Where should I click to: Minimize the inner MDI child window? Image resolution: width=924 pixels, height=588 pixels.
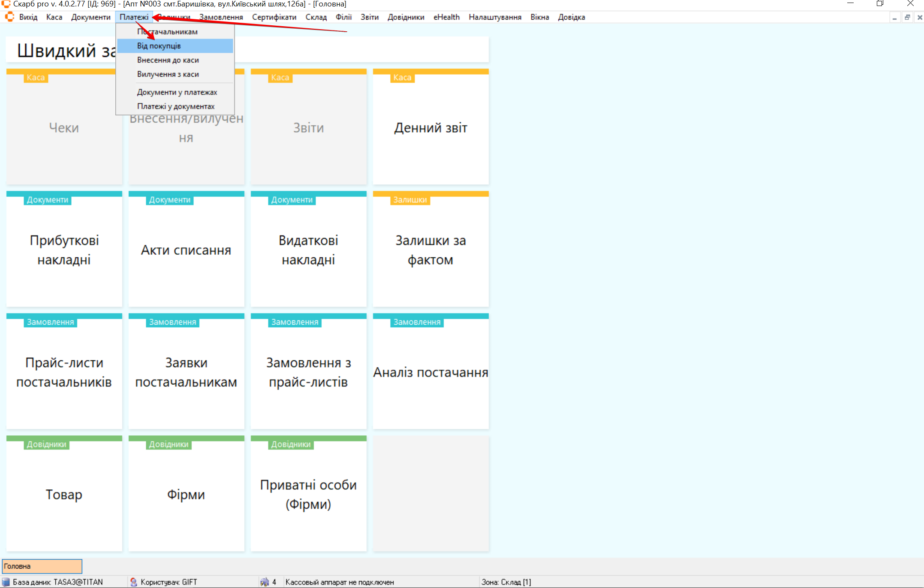tap(894, 18)
